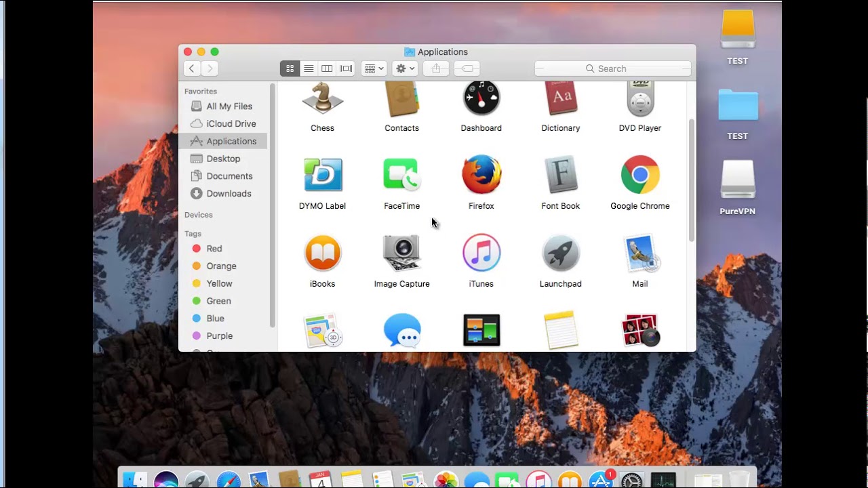Select the Launchpad icon in Applications window

[x=561, y=253]
